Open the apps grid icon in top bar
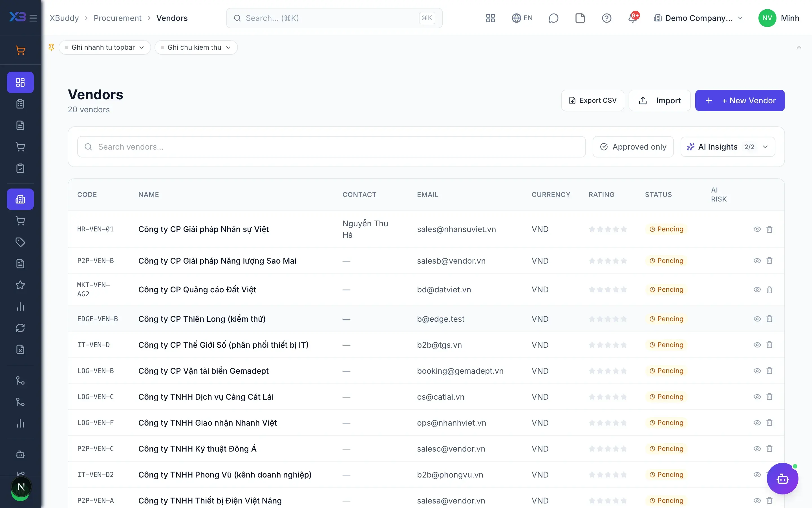 (490, 18)
